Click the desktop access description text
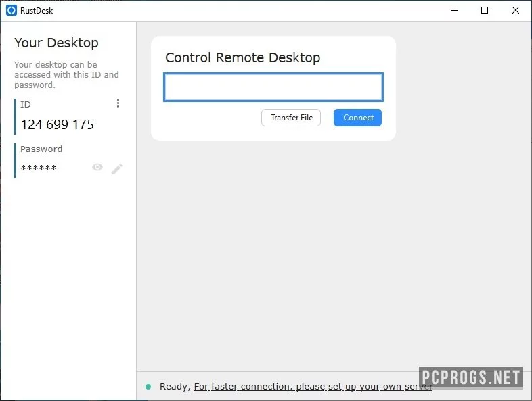Image resolution: width=532 pixels, height=401 pixels. pyautogui.click(x=66, y=74)
